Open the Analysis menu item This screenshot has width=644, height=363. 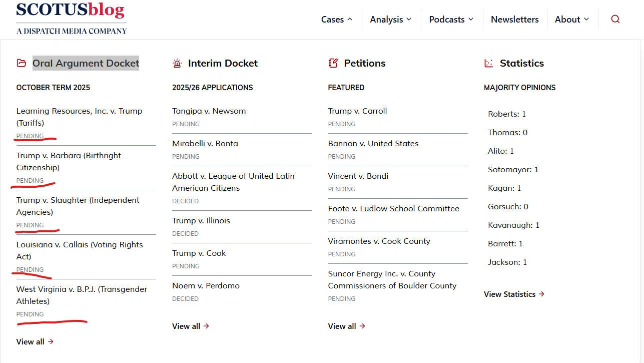386,20
